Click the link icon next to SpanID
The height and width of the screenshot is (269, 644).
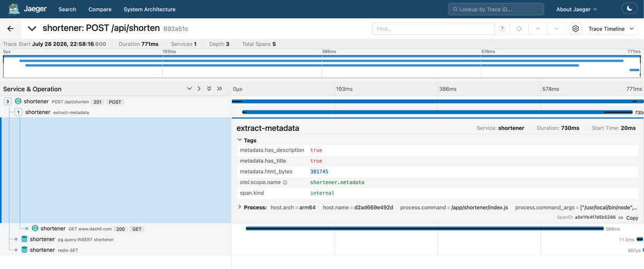(620, 218)
